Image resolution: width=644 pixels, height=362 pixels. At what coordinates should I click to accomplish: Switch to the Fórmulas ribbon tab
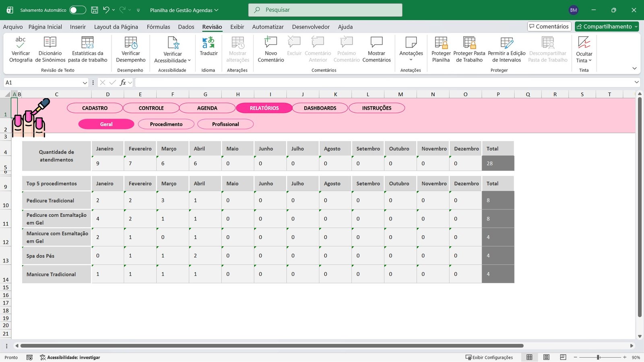(158, 27)
